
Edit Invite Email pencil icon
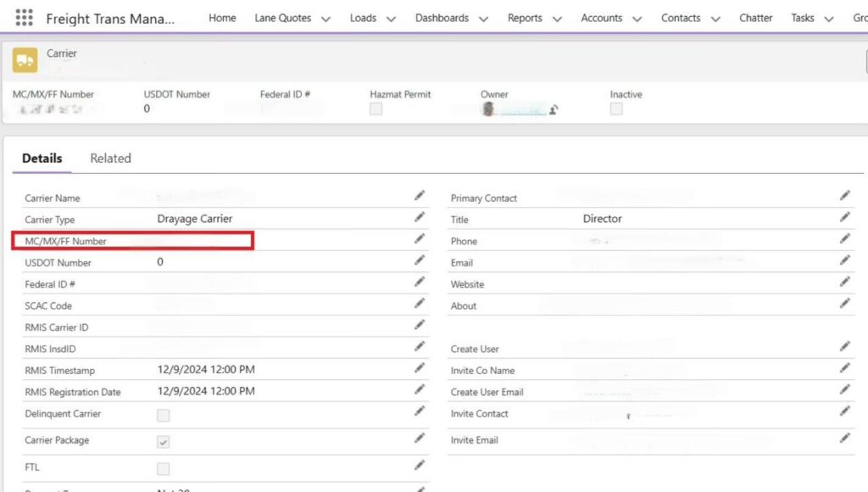point(845,439)
